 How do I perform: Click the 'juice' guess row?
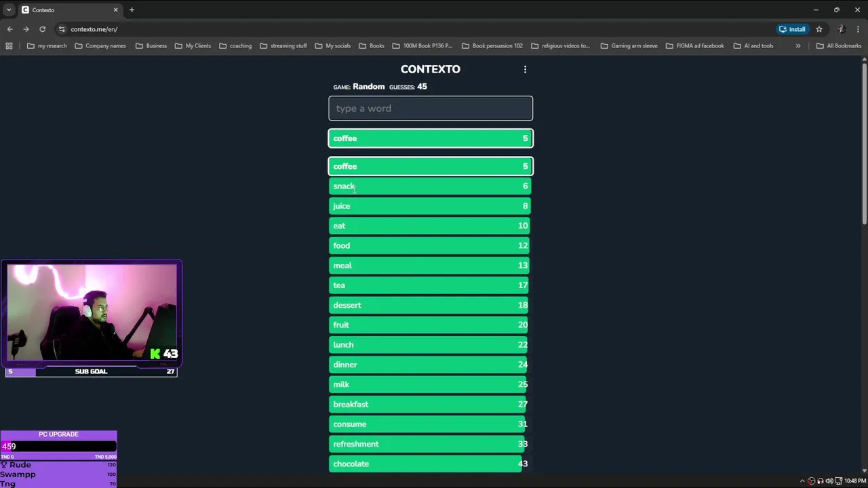[431, 206]
